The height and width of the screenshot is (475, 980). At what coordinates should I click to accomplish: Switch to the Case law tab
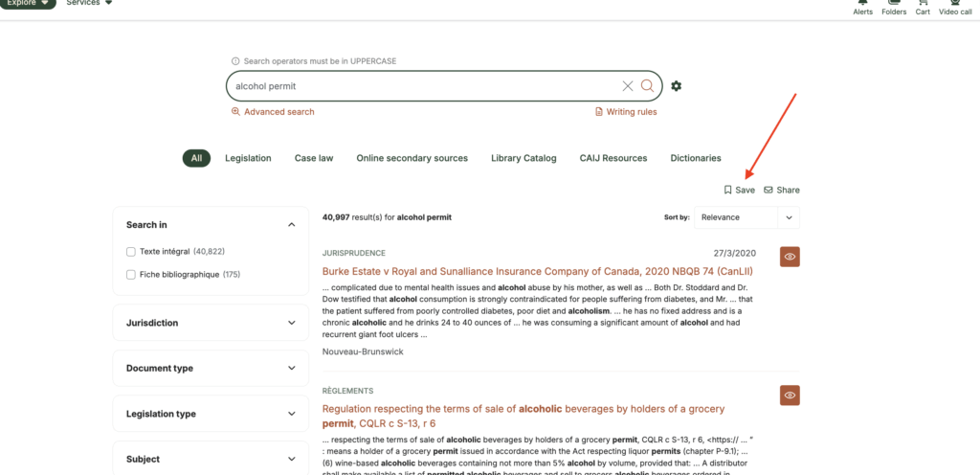pyautogui.click(x=314, y=158)
